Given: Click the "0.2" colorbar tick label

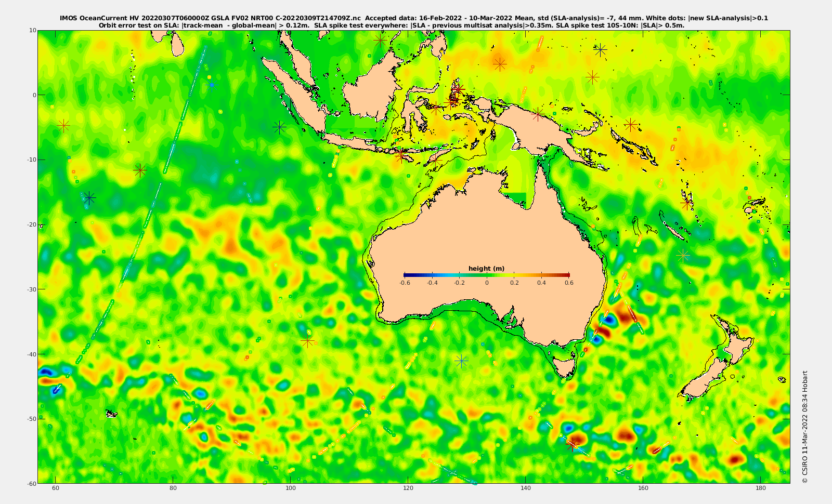Looking at the screenshot, I should [514, 283].
